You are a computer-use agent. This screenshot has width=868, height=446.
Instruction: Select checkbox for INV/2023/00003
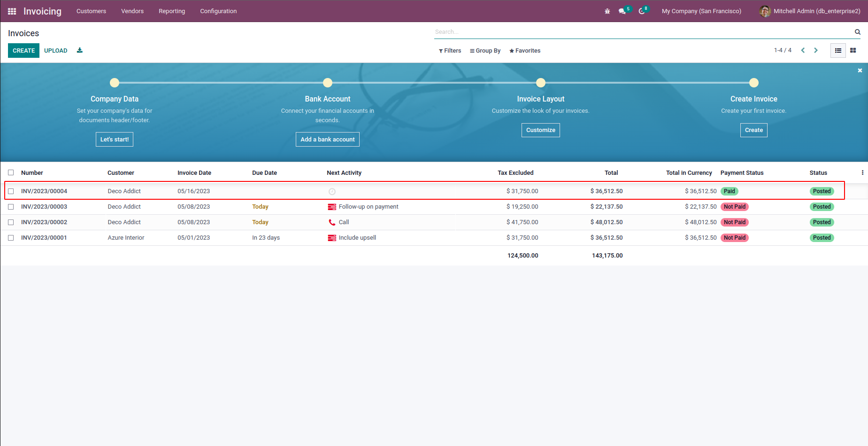pyautogui.click(x=11, y=207)
